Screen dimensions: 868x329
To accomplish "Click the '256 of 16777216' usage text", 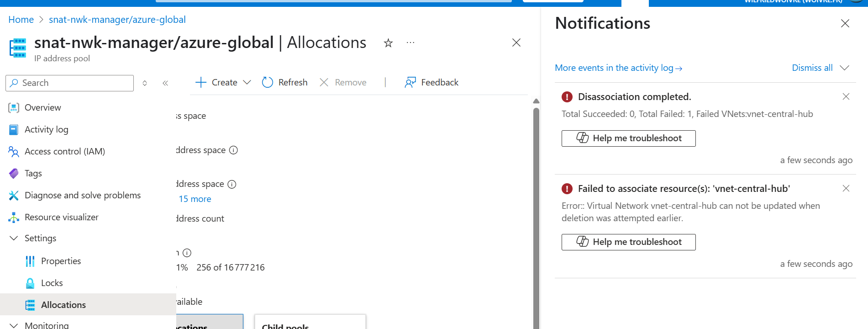I will (x=231, y=267).
